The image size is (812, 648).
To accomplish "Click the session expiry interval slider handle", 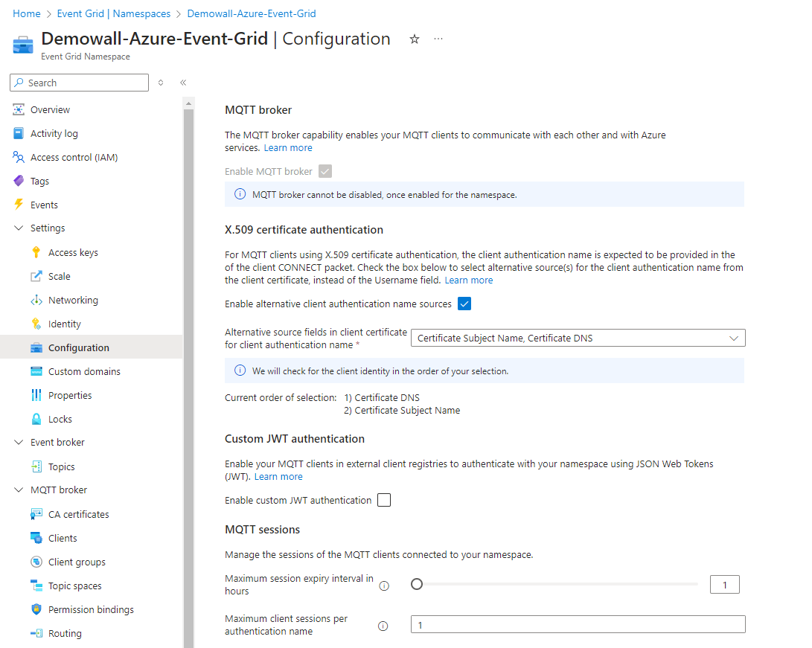I will click(x=416, y=584).
